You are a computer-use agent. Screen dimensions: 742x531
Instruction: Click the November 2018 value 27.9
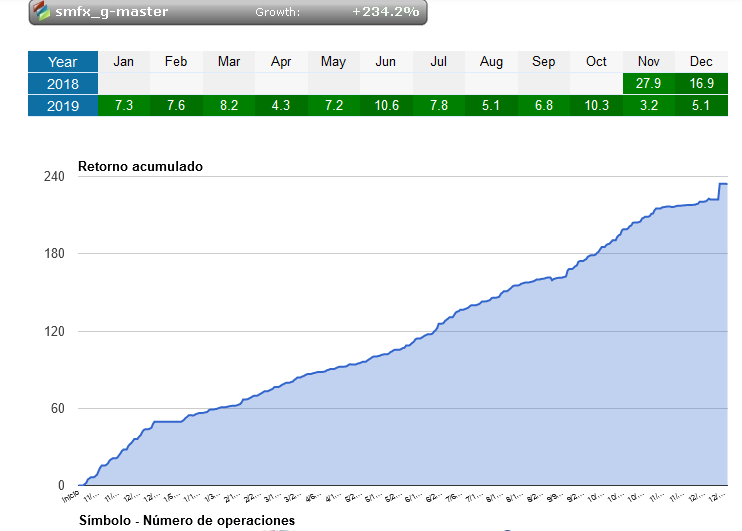click(x=649, y=83)
